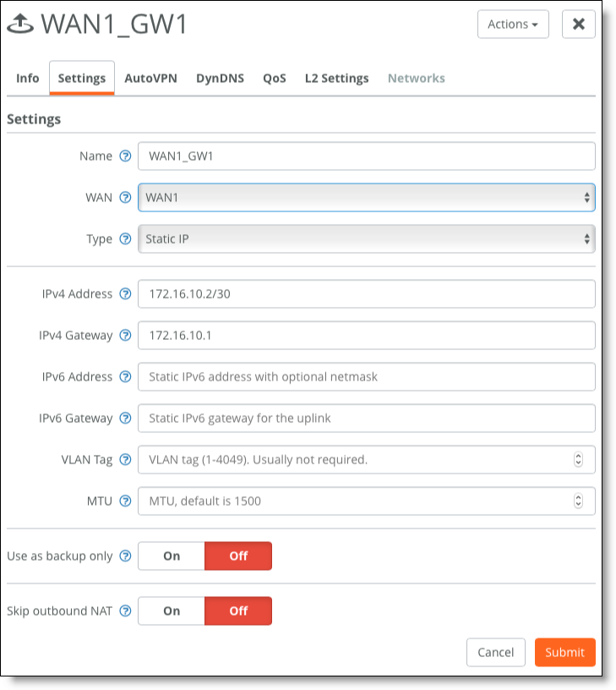616x690 pixels.
Task: Turn on Skip outbound NAT
Action: click(x=172, y=611)
